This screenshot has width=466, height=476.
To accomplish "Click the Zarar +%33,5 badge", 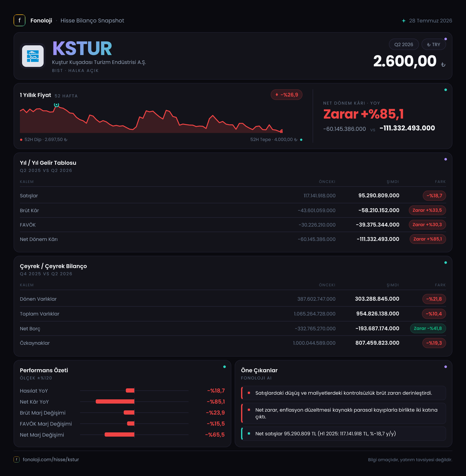I will tap(427, 210).
